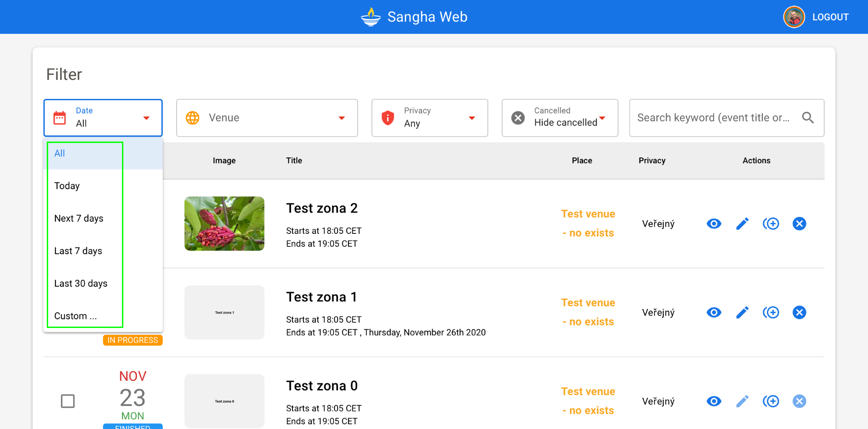Open the Cancelled filter dropdown
The width and height of the screenshot is (868, 429).
click(x=560, y=118)
